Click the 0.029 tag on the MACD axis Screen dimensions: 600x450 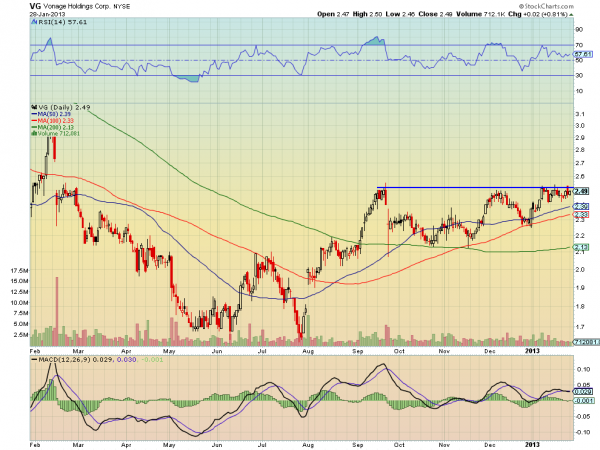point(582,391)
